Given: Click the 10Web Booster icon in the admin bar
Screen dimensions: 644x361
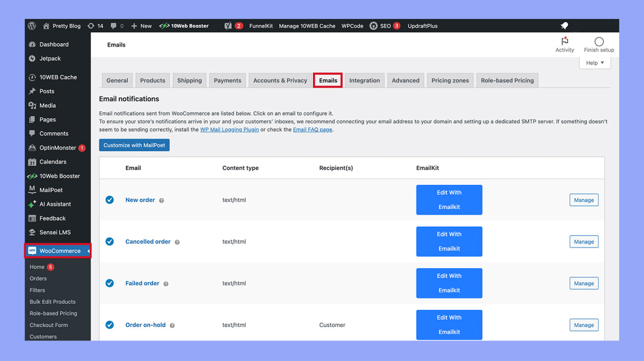Looking at the screenshot, I should click(x=165, y=26).
